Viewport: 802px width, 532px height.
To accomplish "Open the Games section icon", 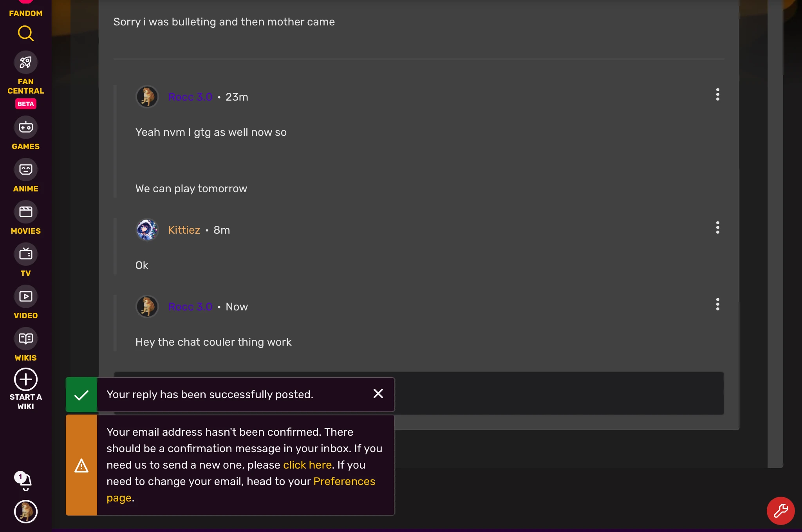I will coord(25,128).
